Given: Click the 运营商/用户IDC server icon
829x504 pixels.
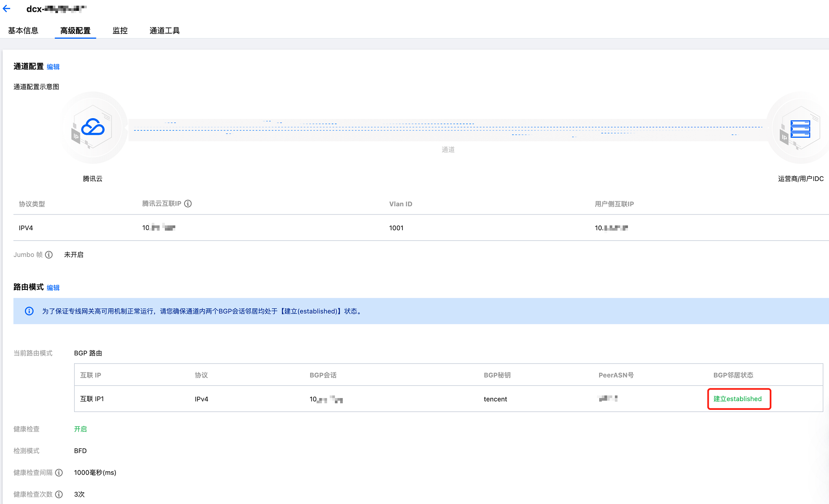Looking at the screenshot, I should 800,129.
